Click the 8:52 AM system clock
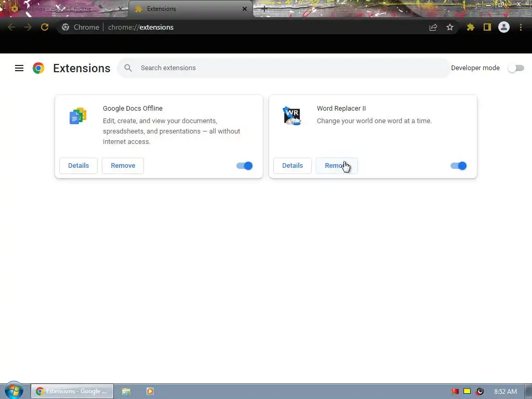The image size is (532, 399). point(506,391)
